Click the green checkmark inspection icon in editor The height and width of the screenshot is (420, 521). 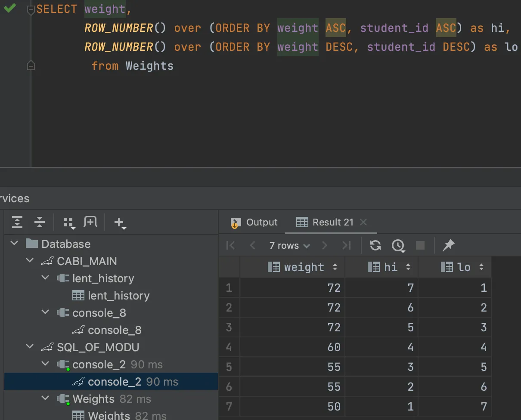tap(9, 8)
